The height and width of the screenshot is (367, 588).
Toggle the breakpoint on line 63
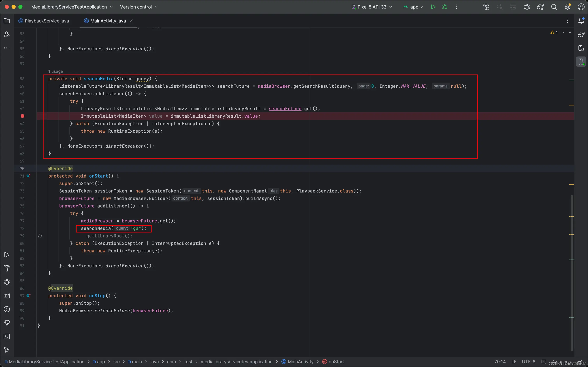coord(22,116)
